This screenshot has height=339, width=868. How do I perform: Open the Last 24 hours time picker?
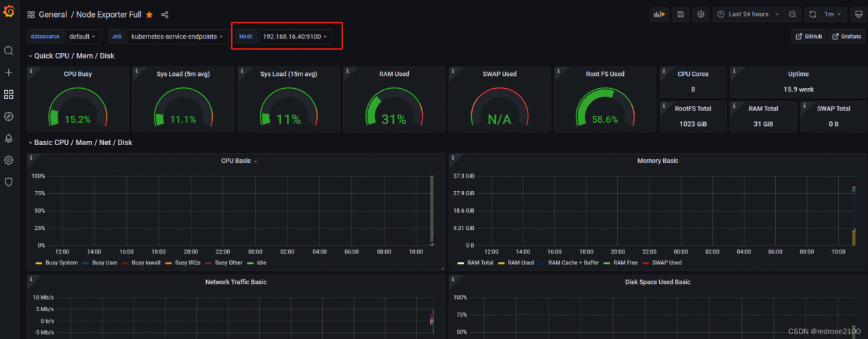748,14
